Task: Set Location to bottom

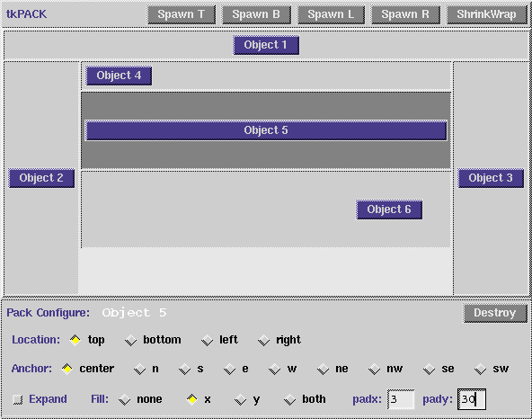Action: coord(153,340)
